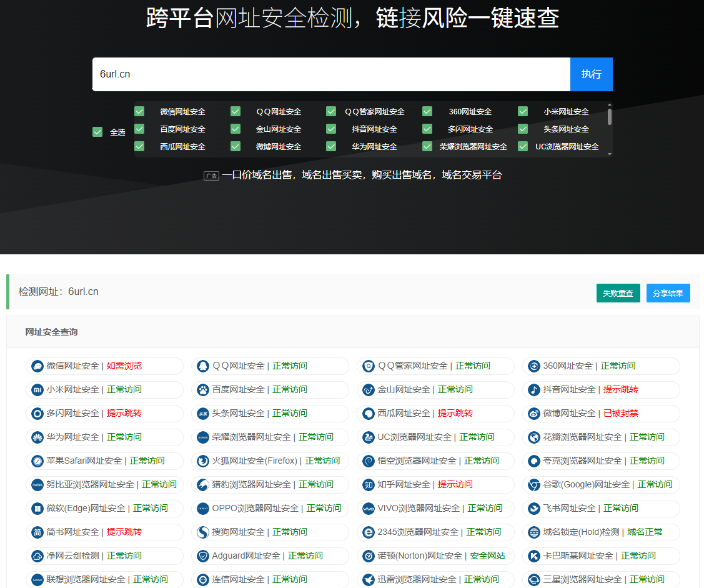704x588 pixels.
Task: Click the 网址安全查询 section heading
Action: coord(52,332)
